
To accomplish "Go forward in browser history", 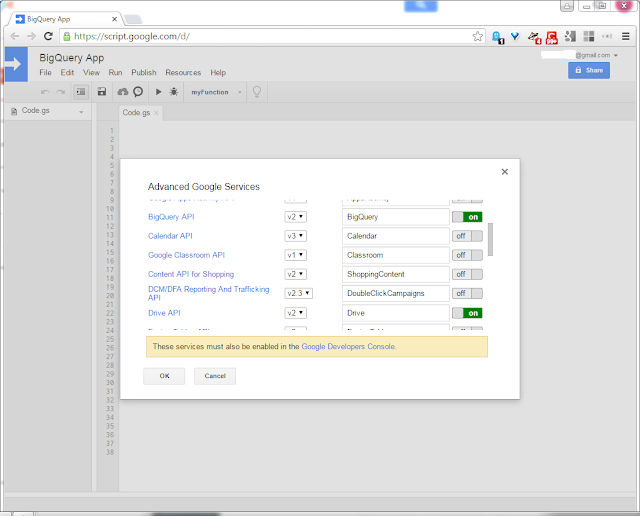I will 31,36.
